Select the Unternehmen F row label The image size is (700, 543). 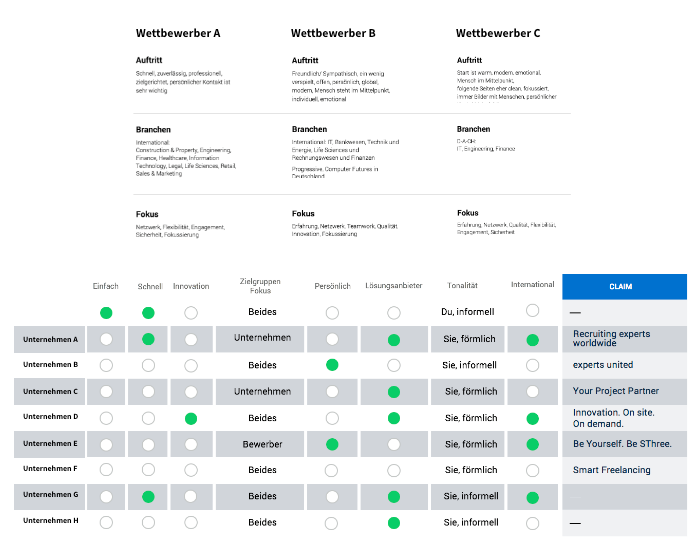[50, 468]
